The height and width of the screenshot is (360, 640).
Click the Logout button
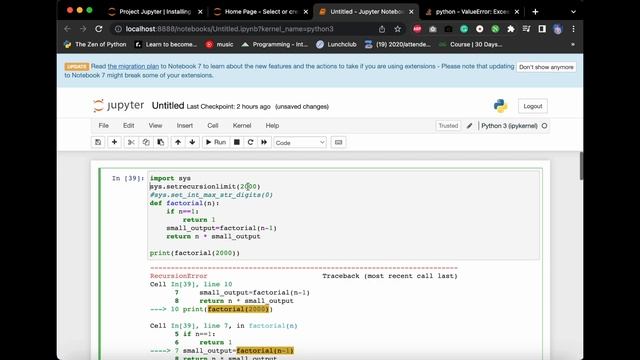click(x=533, y=106)
